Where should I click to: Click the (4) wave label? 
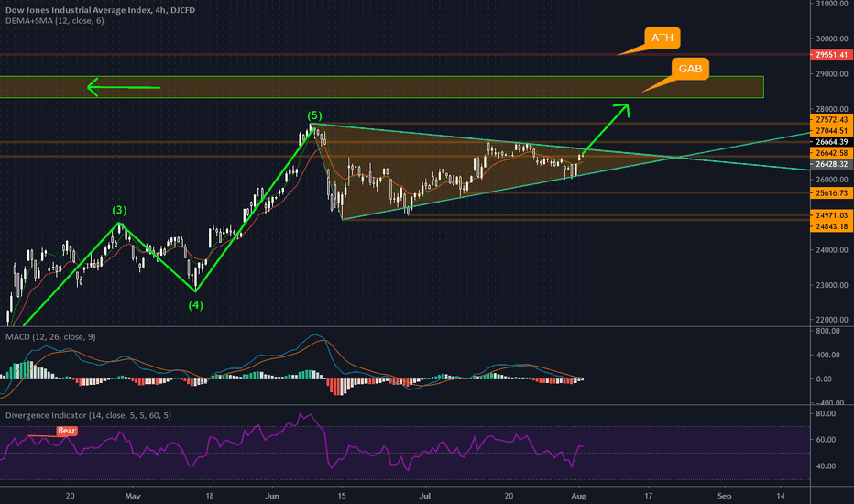pos(195,305)
